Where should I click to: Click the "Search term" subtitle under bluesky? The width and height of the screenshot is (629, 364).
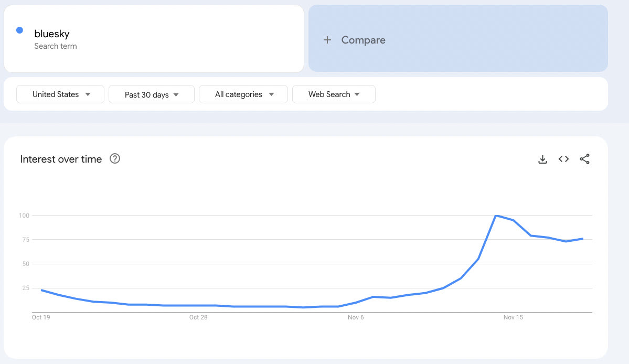coord(56,46)
